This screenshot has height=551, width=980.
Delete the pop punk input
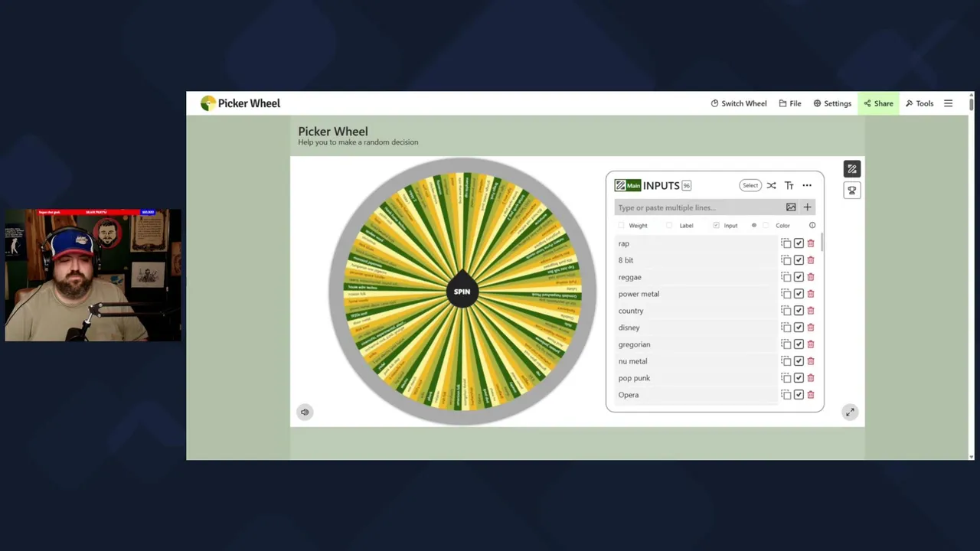[811, 378]
